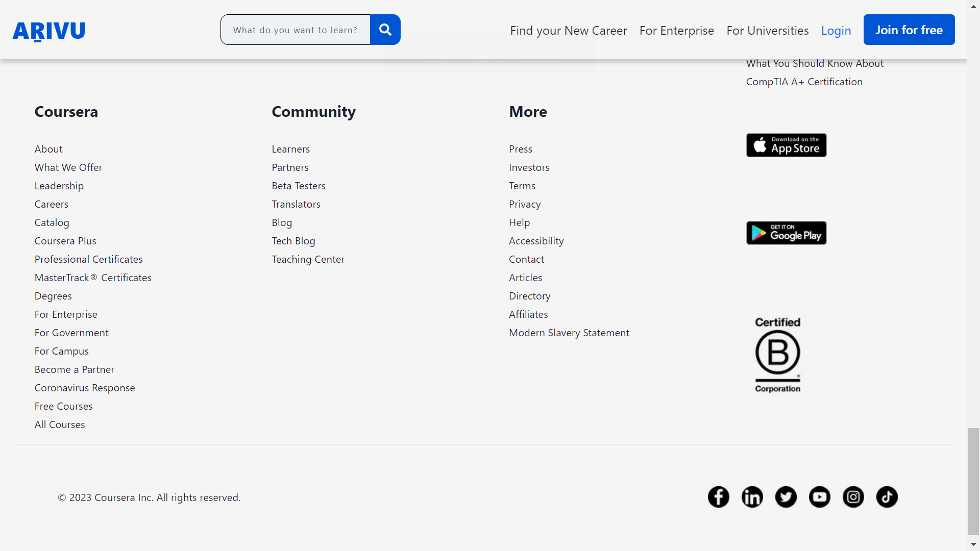
Task: Click Download on the App Store badge
Action: [786, 145]
